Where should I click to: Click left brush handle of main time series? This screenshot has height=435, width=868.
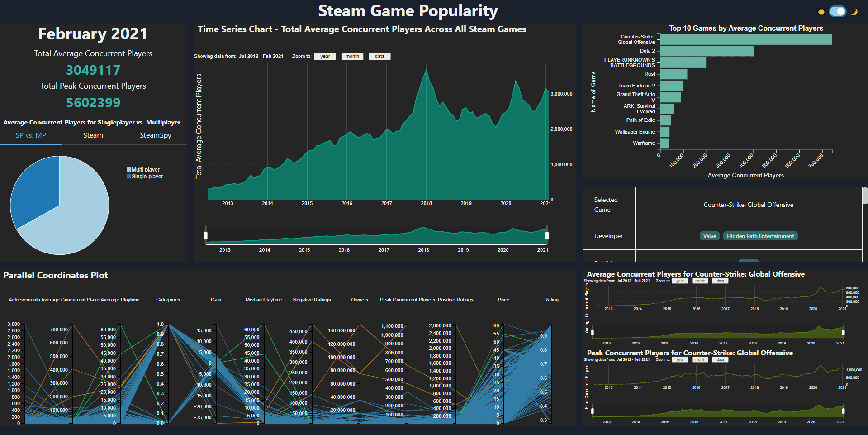(206, 235)
